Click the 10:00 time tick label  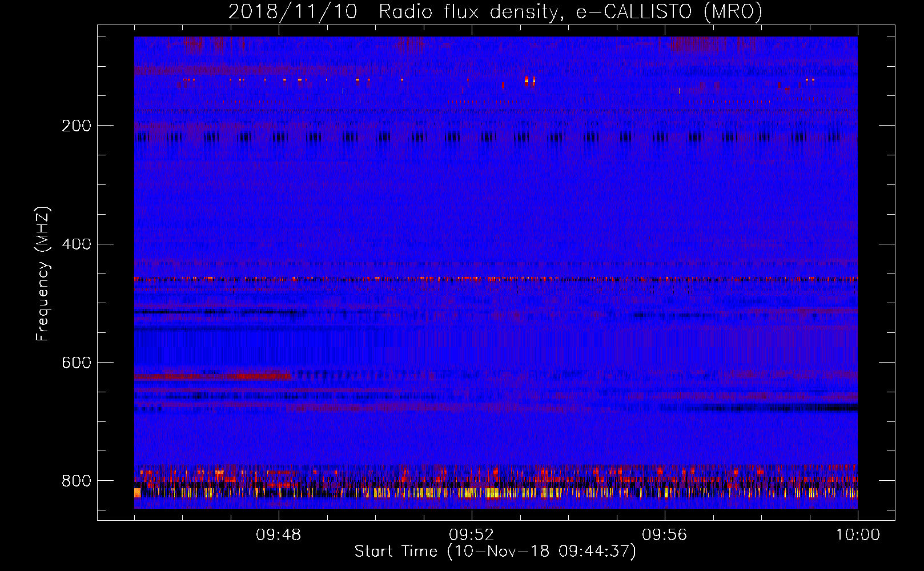[x=858, y=535]
